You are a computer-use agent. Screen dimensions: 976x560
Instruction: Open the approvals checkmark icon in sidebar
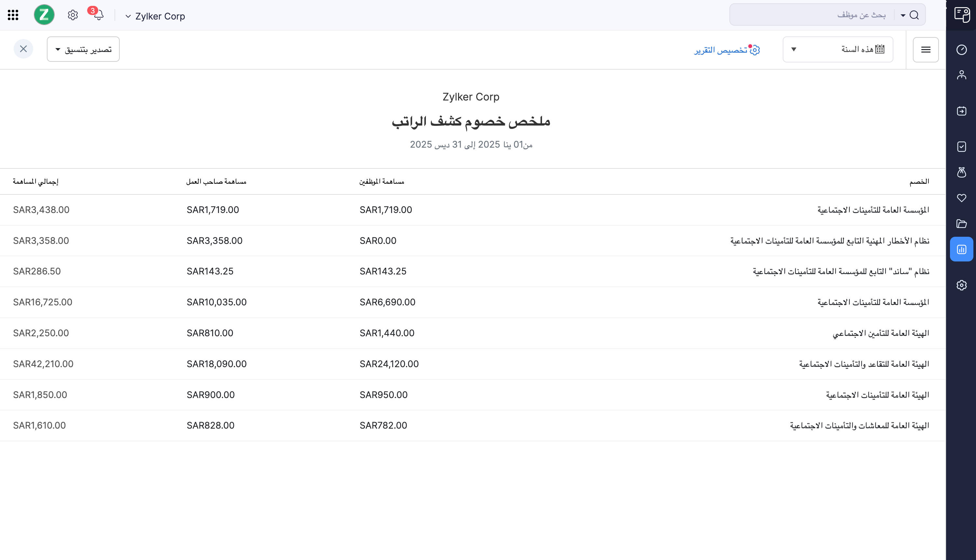(961, 147)
